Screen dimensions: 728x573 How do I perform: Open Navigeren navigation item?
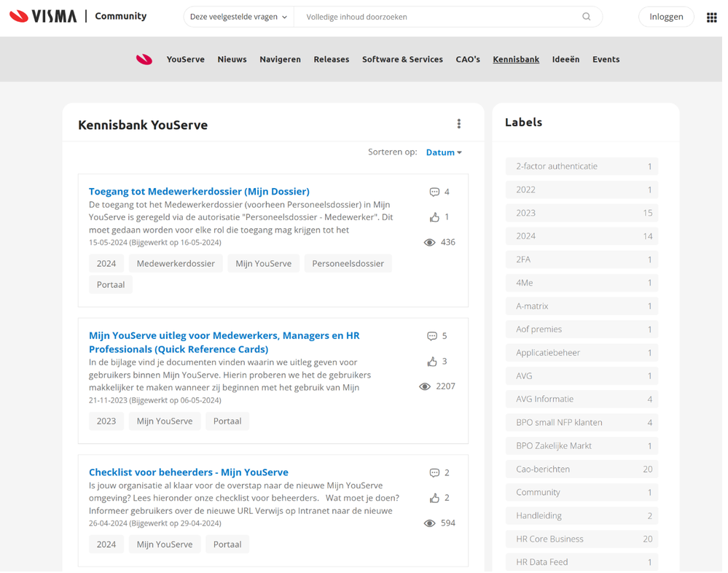click(x=280, y=60)
